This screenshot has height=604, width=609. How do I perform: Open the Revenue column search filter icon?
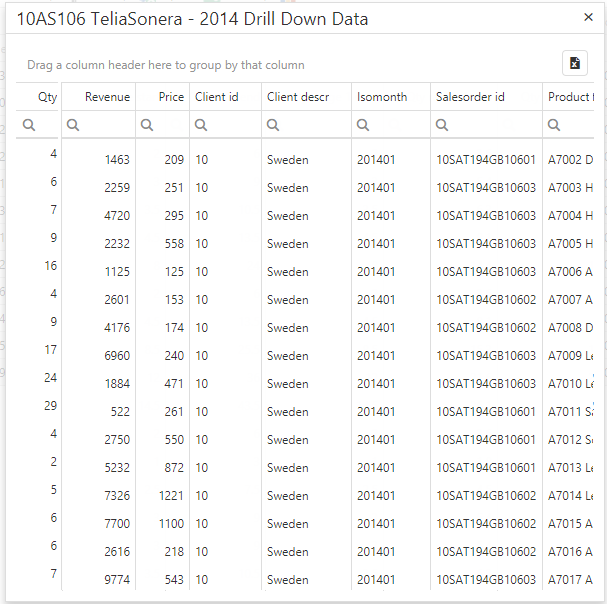tap(73, 125)
